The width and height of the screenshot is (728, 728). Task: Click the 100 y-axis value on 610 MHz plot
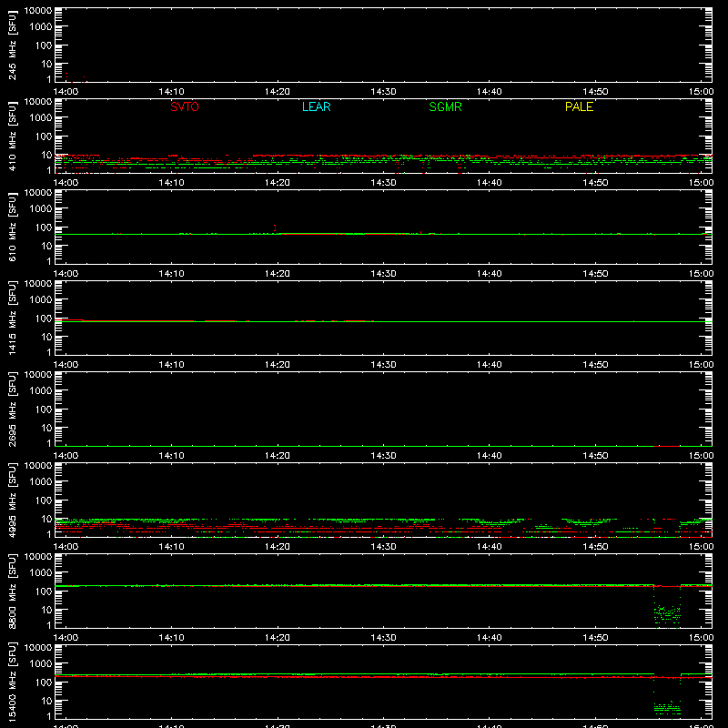pos(44,227)
